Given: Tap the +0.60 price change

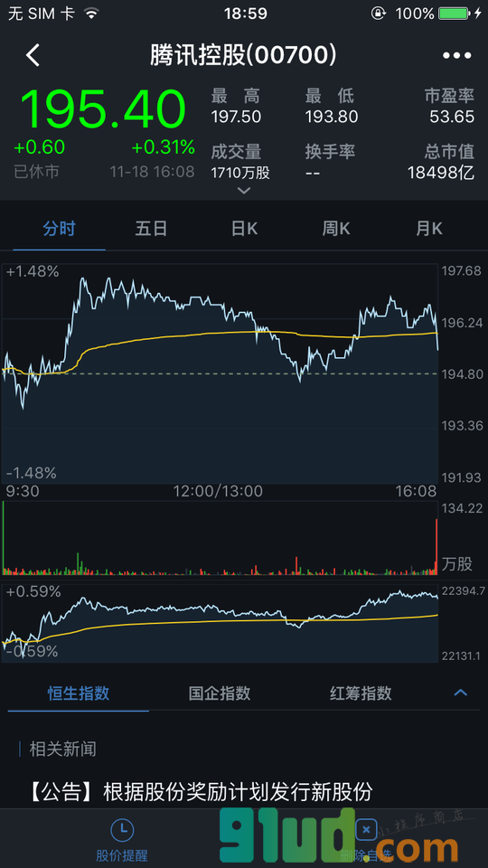Looking at the screenshot, I should [39, 147].
